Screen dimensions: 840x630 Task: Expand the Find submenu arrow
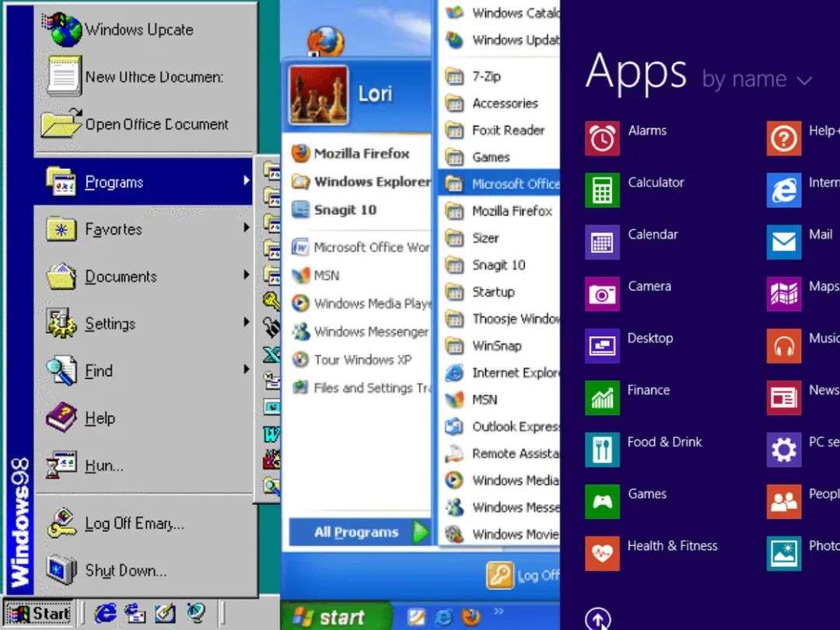[246, 369]
